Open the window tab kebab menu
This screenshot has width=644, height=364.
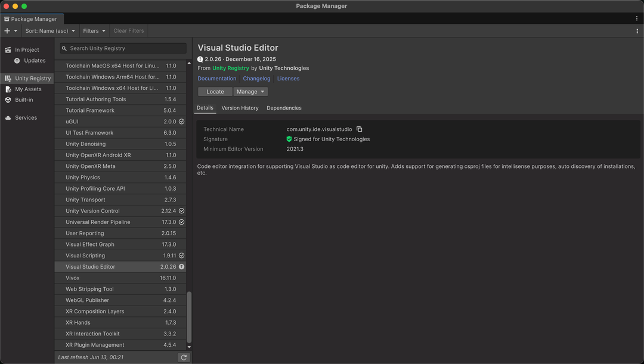(637, 18)
